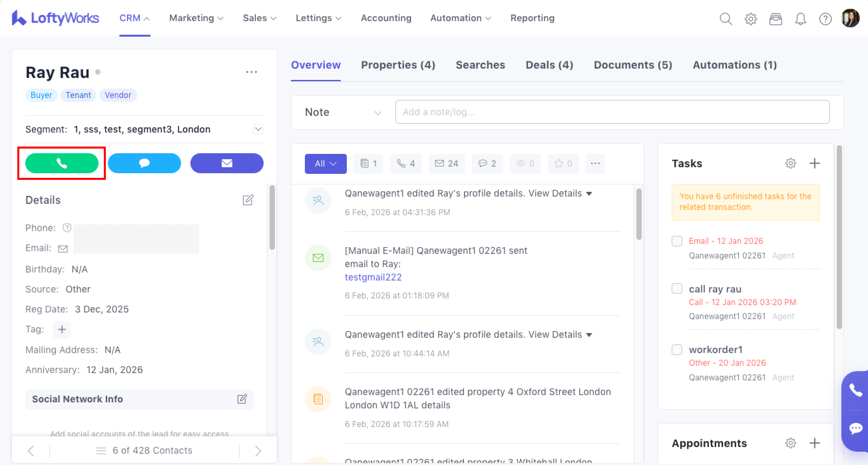Check the 'call ray rau' task checkbox
Screen dimensions: 868x465
tap(677, 289)
